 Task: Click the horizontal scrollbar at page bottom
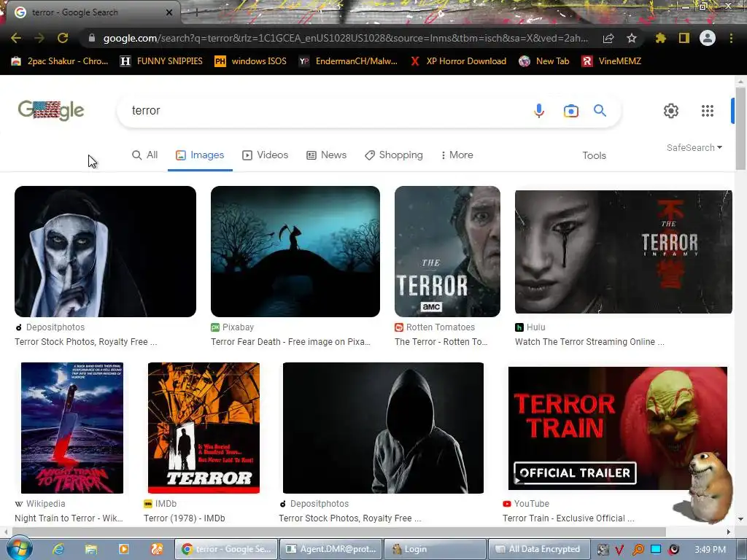point(339,532)
